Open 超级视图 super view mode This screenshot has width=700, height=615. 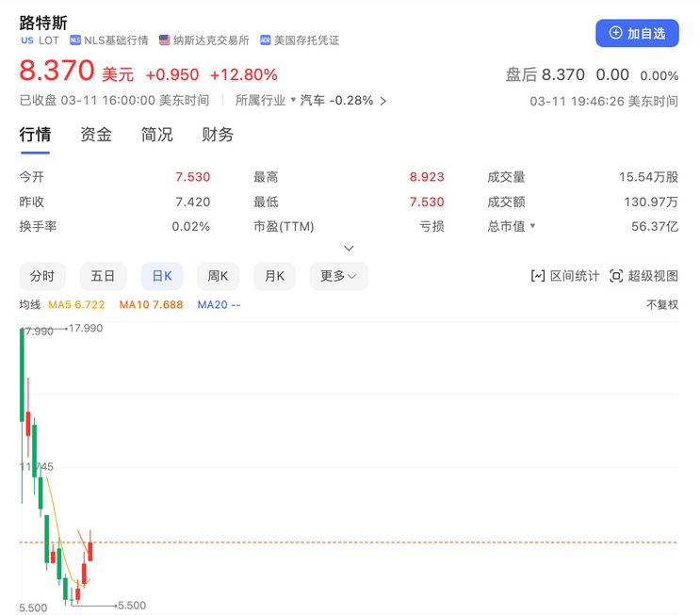pyautogui.click(x=643, y=276)
